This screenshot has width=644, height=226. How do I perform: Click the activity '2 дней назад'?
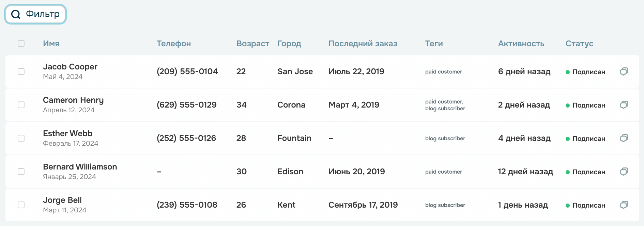(x=524, y=105)
